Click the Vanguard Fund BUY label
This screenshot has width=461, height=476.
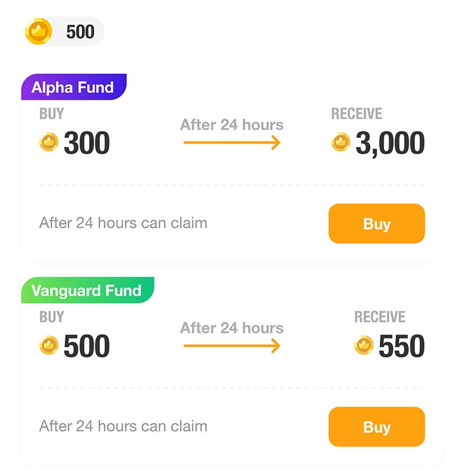click(52, 317)
